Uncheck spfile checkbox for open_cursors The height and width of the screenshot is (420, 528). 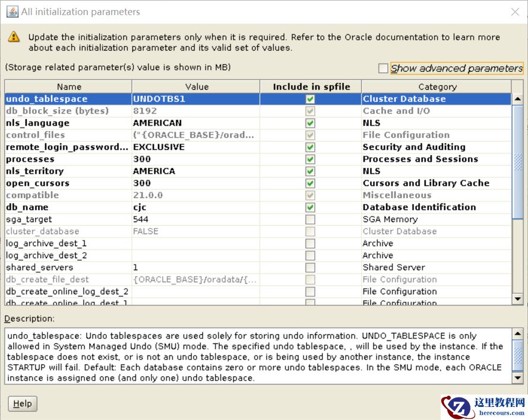(x=310, y=183)
